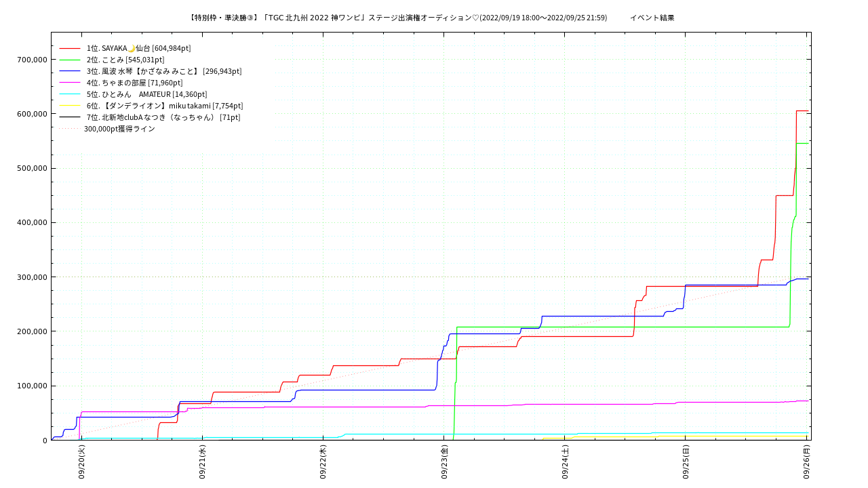868x488 pixels.
Task: Click the 09/26(月) x-axis date label
Action: click(x=806, y=462)
